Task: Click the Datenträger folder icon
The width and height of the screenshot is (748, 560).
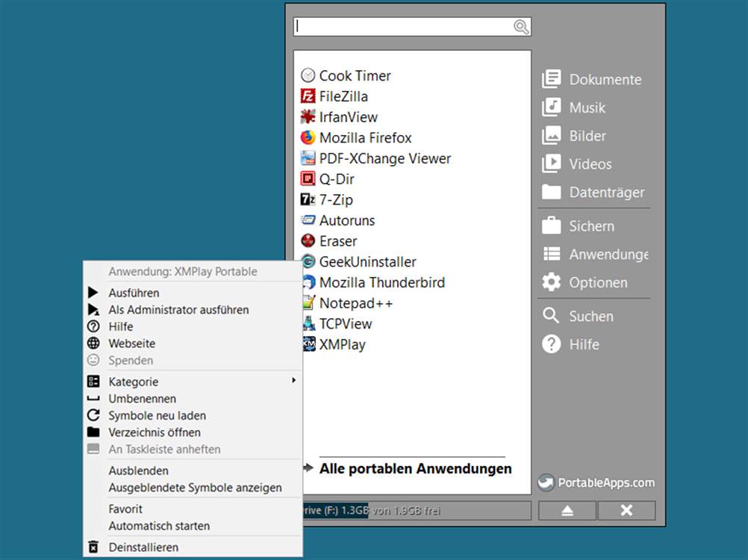Action: pyautogui.click(x=552, y=192)
